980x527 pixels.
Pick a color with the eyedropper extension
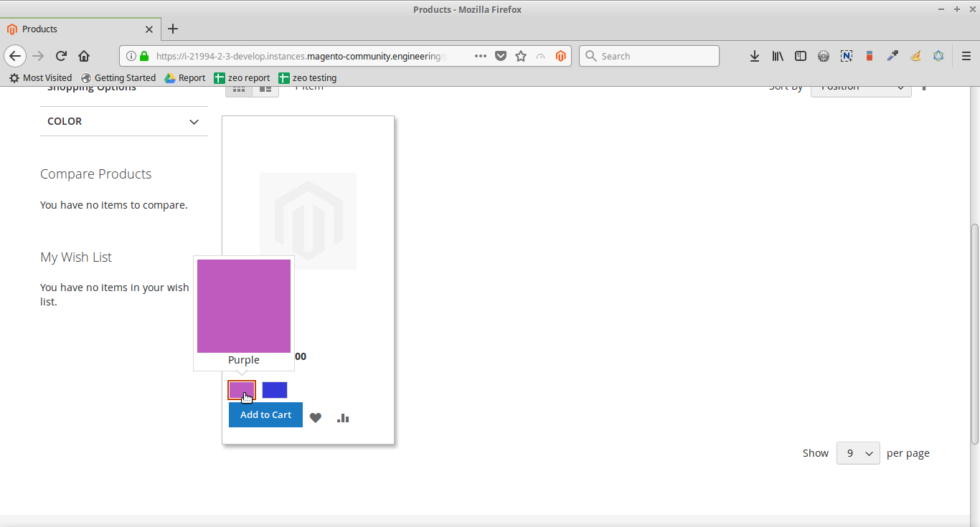[892, 55]
